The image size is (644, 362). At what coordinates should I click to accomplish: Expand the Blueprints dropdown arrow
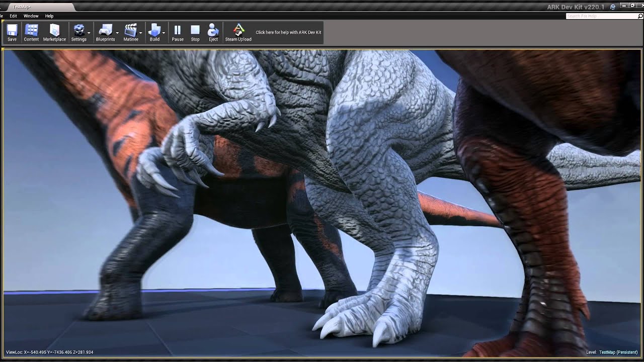tap(117, 33)
